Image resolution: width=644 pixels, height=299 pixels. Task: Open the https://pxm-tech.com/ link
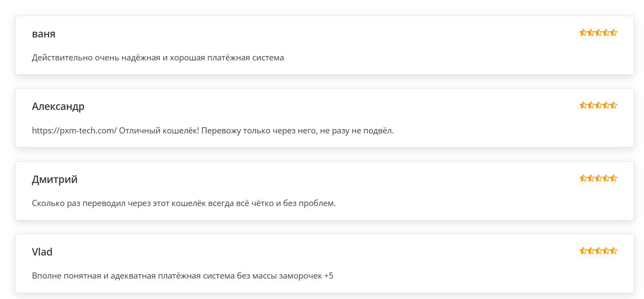pyautogui.click(x=74, y=130)
